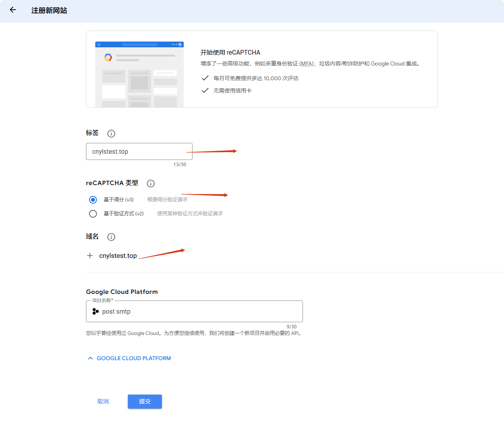Choose the 基于验证方式 (v2) radio option
The height and width of the screenshot is (443, 504).
pos(93,214)
